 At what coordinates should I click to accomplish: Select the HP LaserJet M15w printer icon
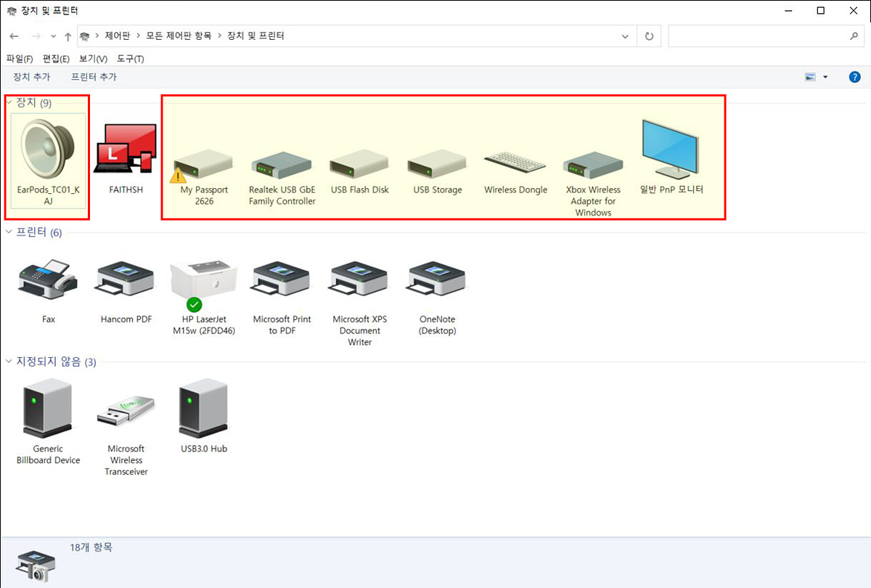tap(204, 285)
